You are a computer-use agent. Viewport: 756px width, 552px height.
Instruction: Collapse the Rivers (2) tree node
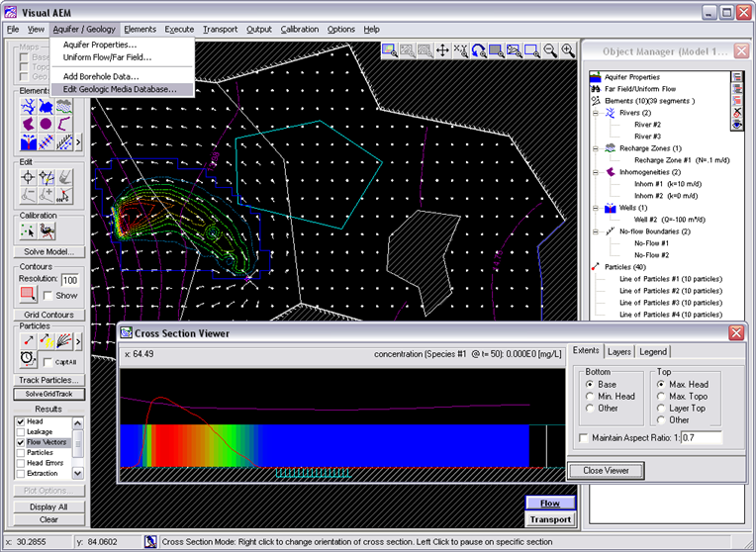point(596,113)
